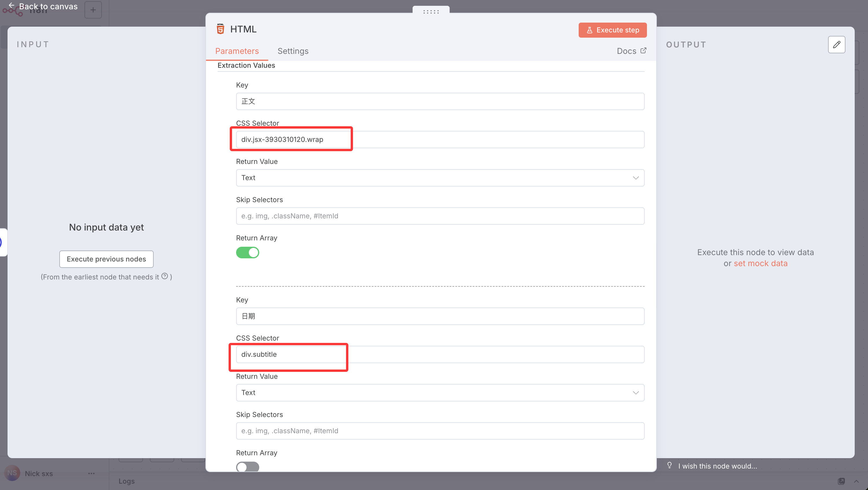Viewport: 868px width, 490px height.
Task: Expand the logs panel chevron
Action: point(856,481)
